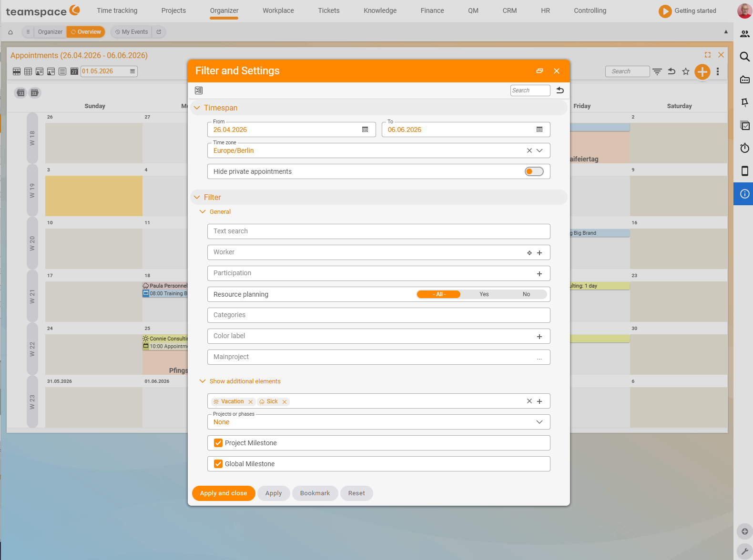The image size is (753, 560).
Task: Click the pin icon in right sidebar
Action: 744,102
